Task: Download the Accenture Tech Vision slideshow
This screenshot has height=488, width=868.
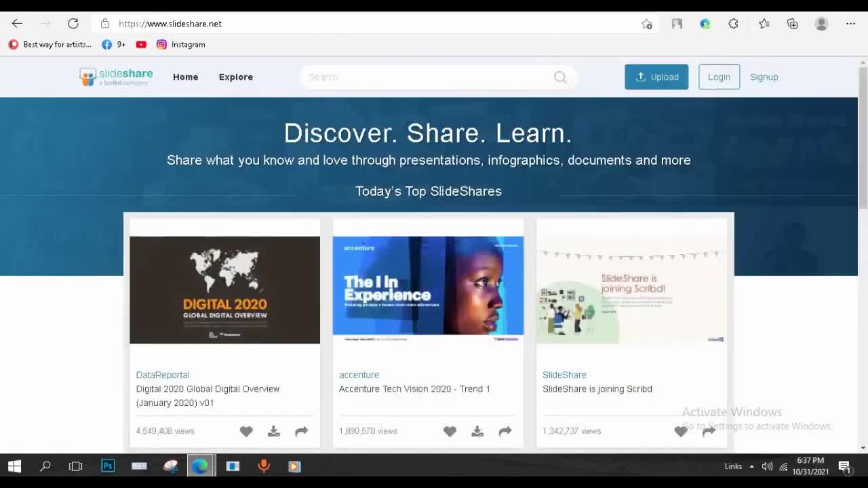Action: (477, 431)
